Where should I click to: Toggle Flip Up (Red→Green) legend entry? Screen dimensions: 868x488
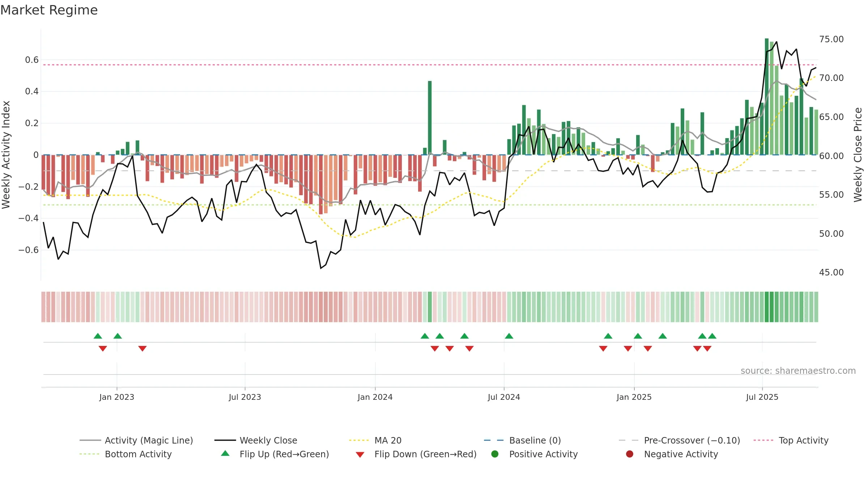[x=275, y=454]
